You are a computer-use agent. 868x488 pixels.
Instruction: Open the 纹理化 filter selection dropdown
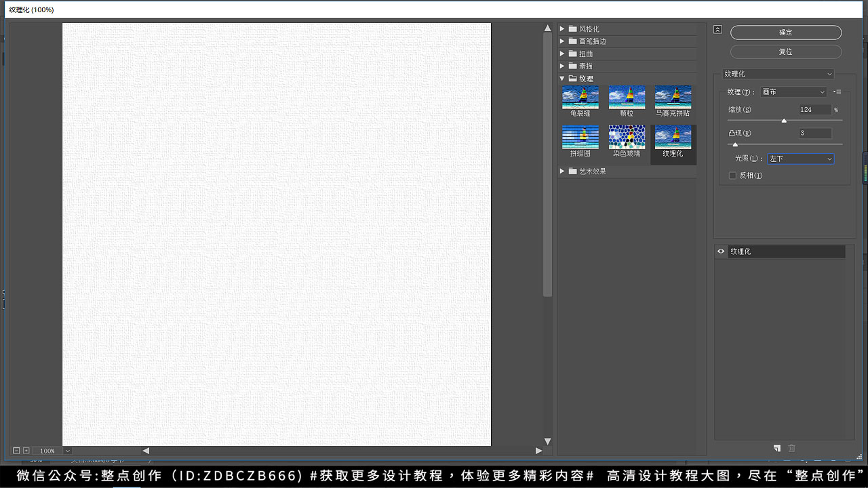pos(778,74)
